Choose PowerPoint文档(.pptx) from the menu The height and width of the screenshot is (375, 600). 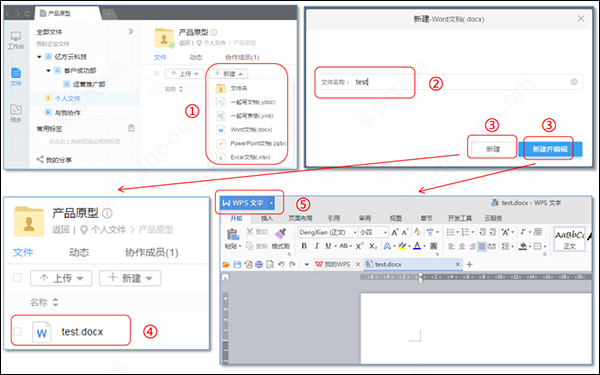(251, 143)
